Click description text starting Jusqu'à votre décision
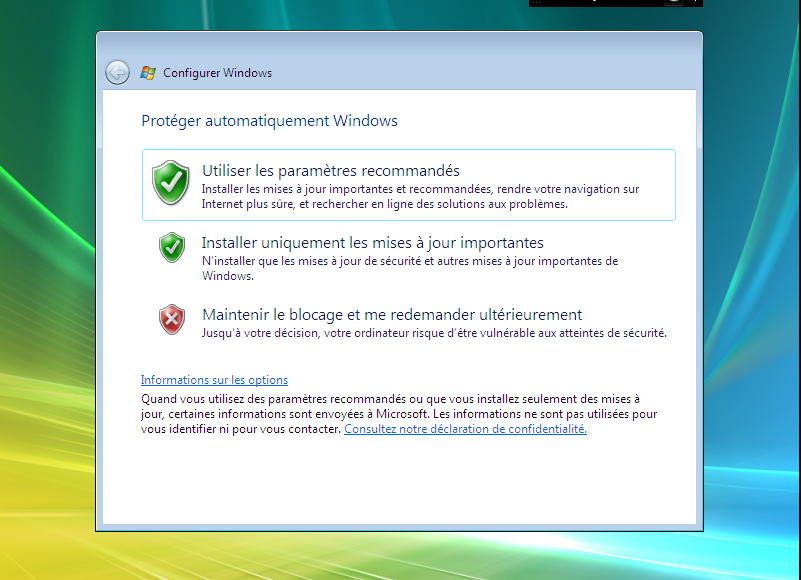 point(434,333)
